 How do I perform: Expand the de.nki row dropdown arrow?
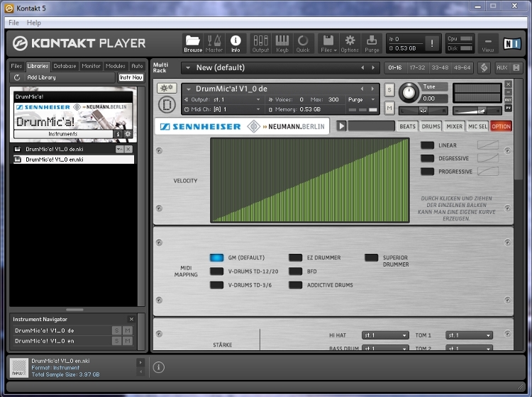[119, 149]
